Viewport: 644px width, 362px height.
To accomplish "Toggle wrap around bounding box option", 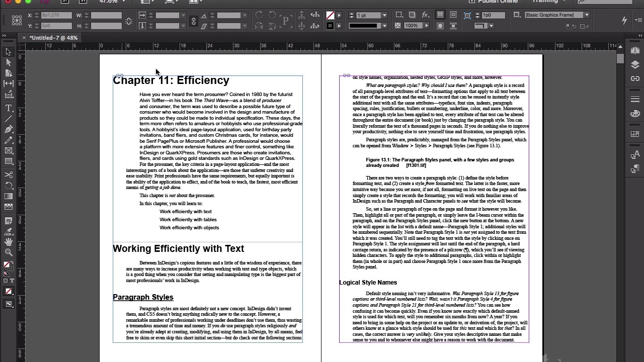I will pos(453,15).
